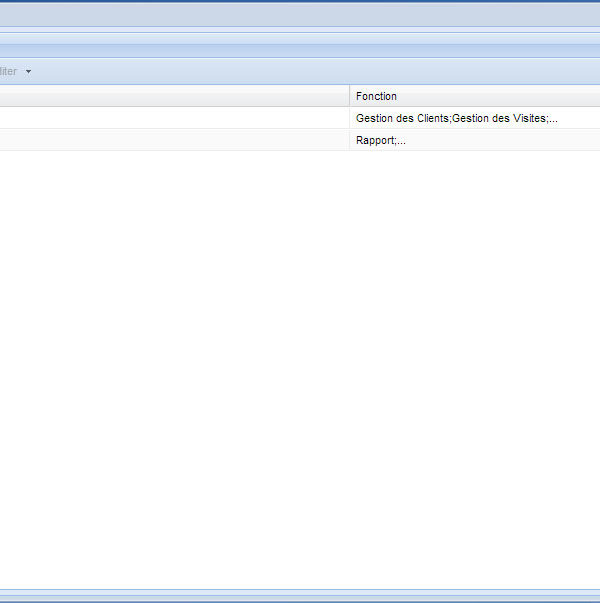Image resolution: width=600 pixels, height=603 pixels.
Task: Click empty space right of Rapport in second row
Action: pyautogui.click(x=500, y=140)
